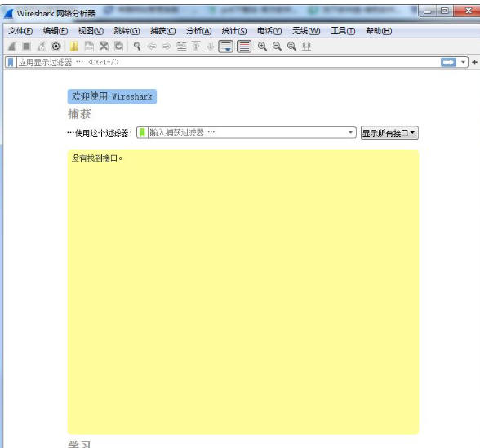Expand the 显示所有接口 dropdown
The width and height of the screenshot is (480, 448).
click(x=389, y=133)
